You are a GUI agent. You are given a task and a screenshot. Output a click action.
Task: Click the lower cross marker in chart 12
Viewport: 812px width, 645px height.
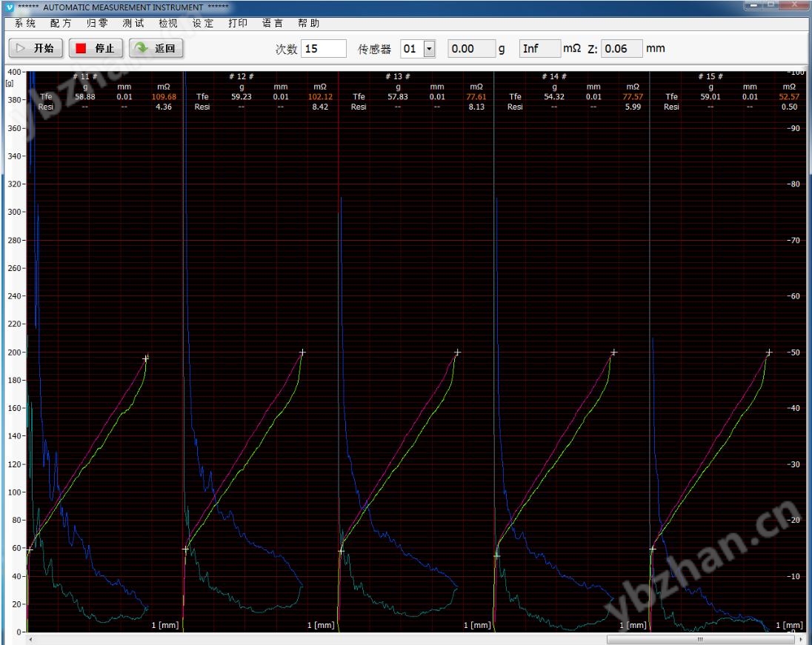coord(185,549)
